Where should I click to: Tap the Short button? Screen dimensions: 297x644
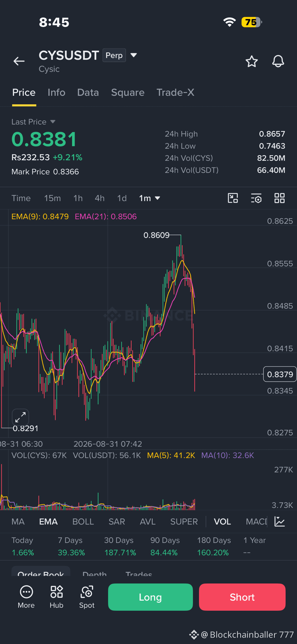point(242,597)
